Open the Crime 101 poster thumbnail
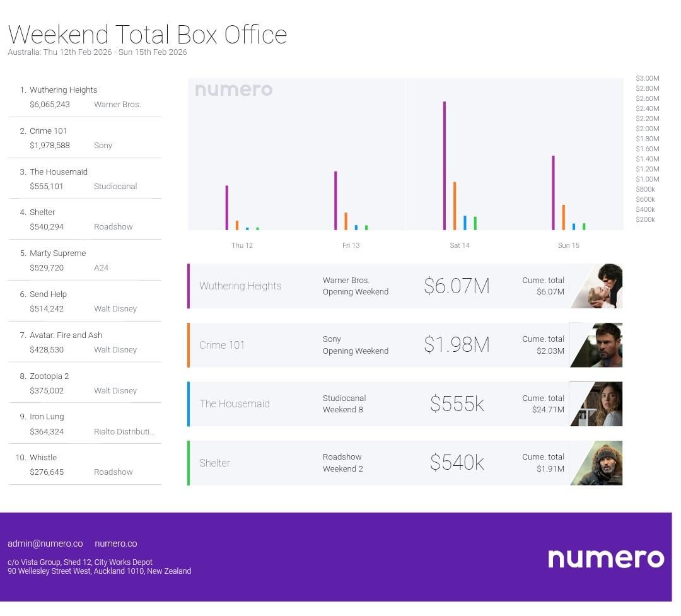This screenshot has width=681, height=616. [597, 345]
